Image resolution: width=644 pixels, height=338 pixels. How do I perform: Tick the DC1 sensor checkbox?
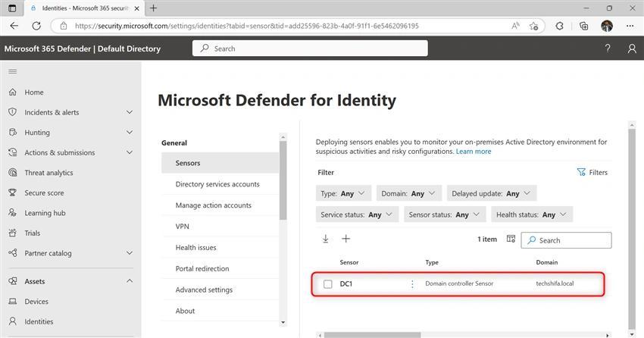(328, 283)
